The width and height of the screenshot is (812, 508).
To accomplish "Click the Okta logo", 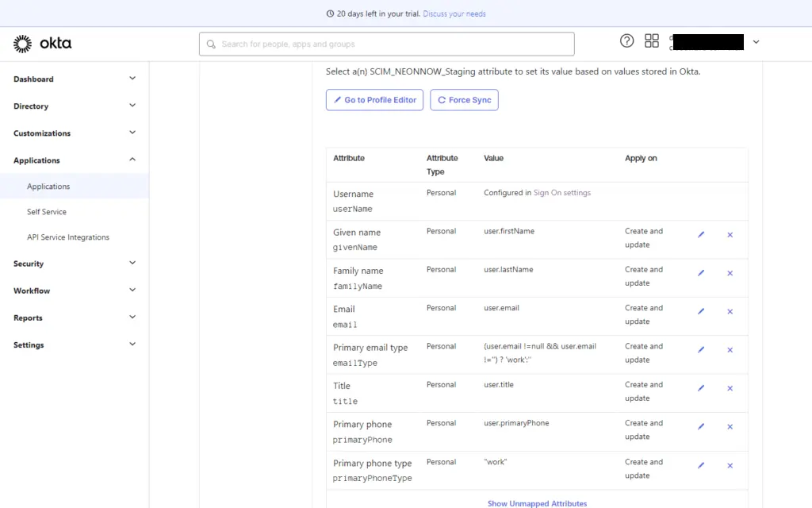I will pos(42,44).
